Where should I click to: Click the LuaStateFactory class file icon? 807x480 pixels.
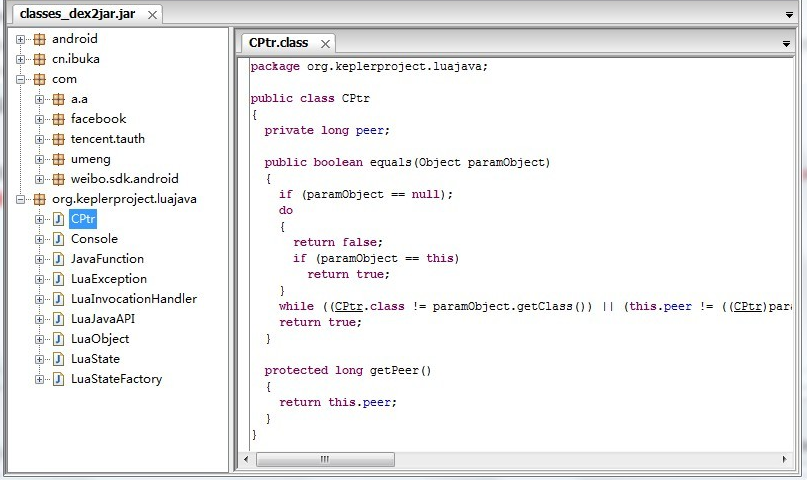pos(59,379)
